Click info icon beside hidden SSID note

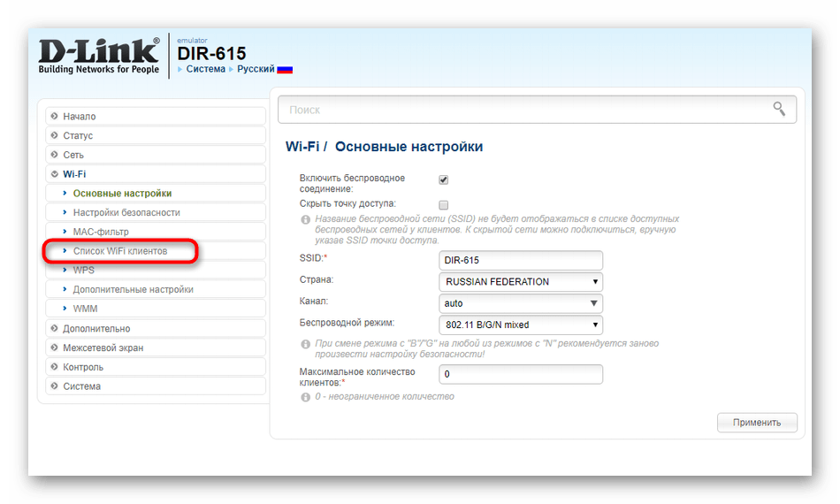point(305,219)
